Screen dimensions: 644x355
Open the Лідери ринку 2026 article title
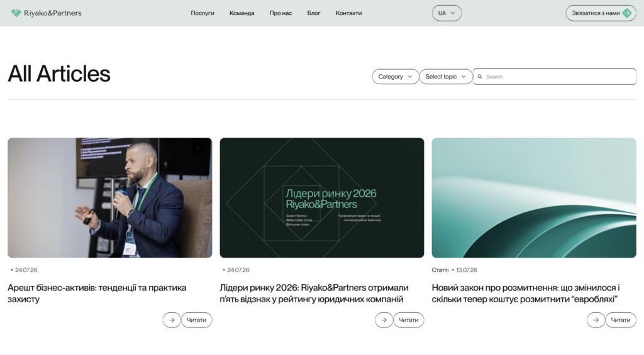(x=314, y=293)
